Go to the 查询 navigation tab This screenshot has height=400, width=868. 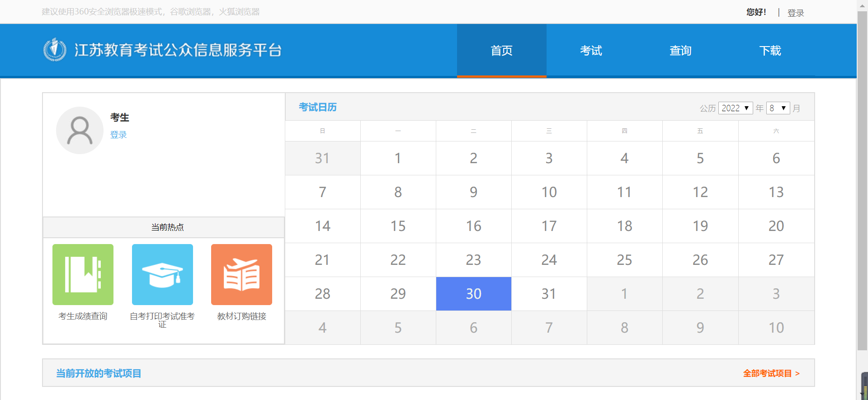(x=680, y=51)
